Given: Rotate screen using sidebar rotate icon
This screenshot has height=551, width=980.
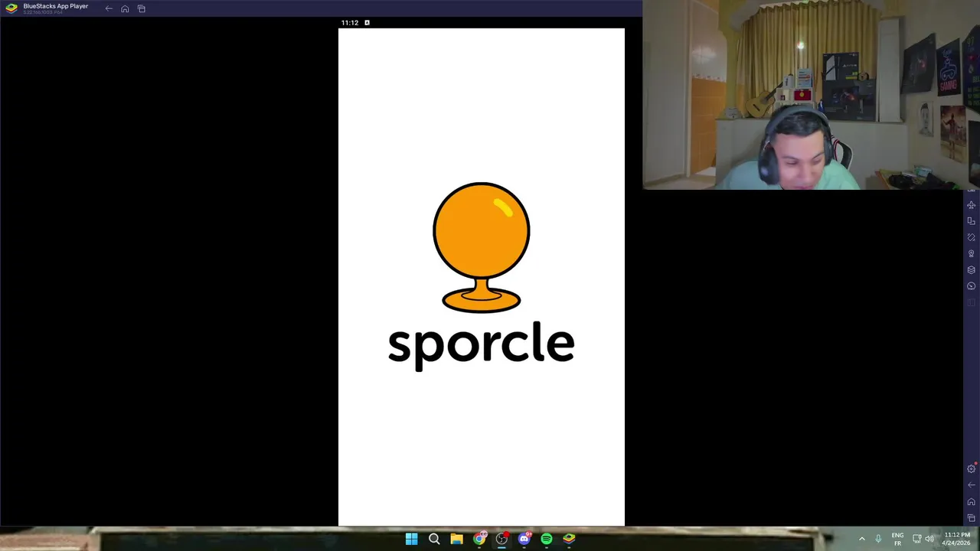Looking at the screenshot, I should pos(971,221).
